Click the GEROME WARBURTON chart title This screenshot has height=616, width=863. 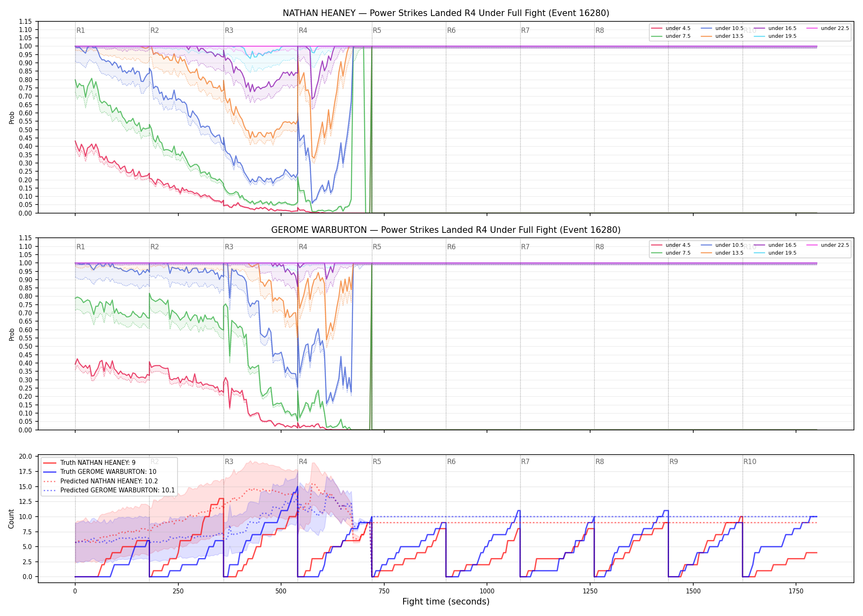click(x=446, y=230)
